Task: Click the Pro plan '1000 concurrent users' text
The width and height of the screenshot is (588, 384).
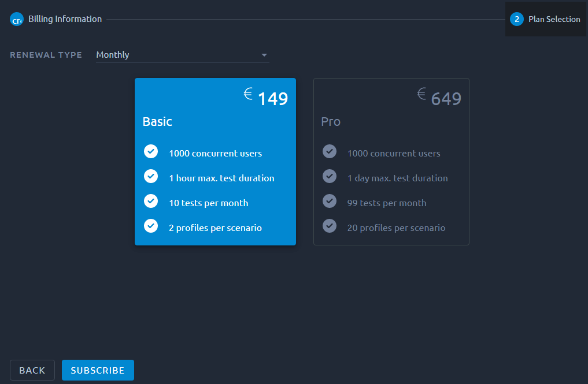Action: click(x=394, y=153)
